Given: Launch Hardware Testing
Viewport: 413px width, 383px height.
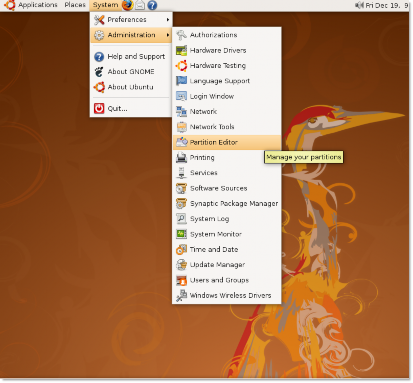Looking at the screenshot, I should (x=227, y=66).
